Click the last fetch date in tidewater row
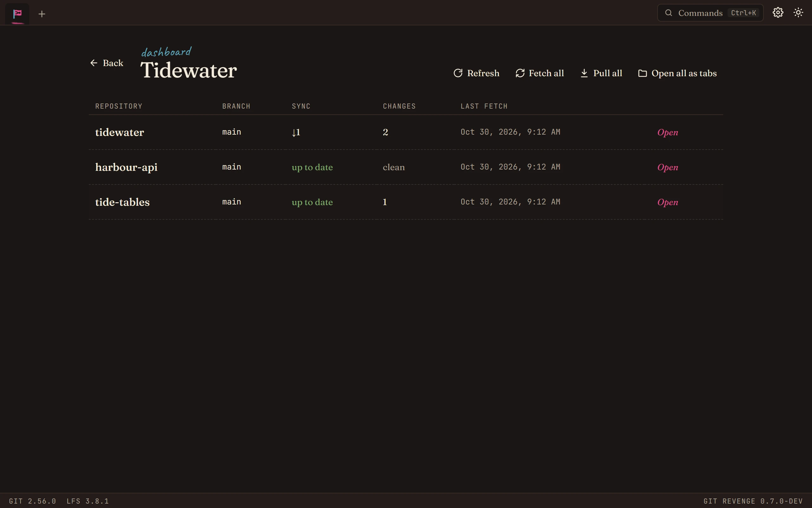This screenshot has height=508, width=812. (510, 132)
